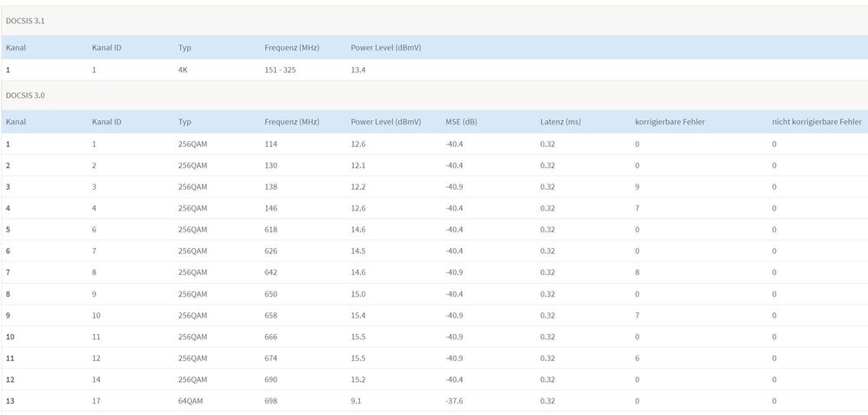Select the 618 MHz frequency cell
The height and width of the screenshot is (415, 868).
tap(270, 230)
